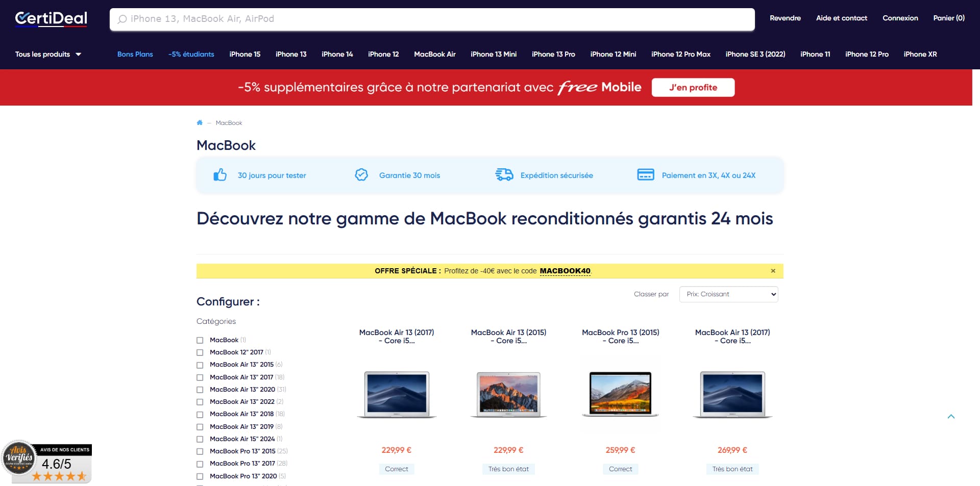Open the Avis Vérifiés rating badge
980x486 pixels.
[46, 462]
